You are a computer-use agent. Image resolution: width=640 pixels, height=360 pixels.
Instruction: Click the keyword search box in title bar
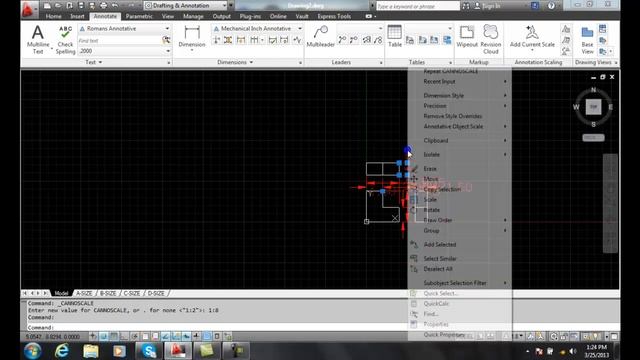[418, 6]
